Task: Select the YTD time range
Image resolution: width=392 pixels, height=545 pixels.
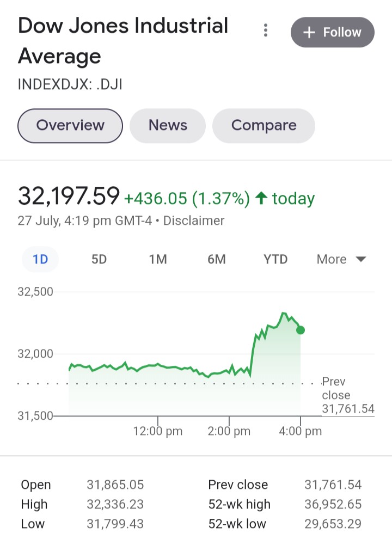Action: click(275, 259)
